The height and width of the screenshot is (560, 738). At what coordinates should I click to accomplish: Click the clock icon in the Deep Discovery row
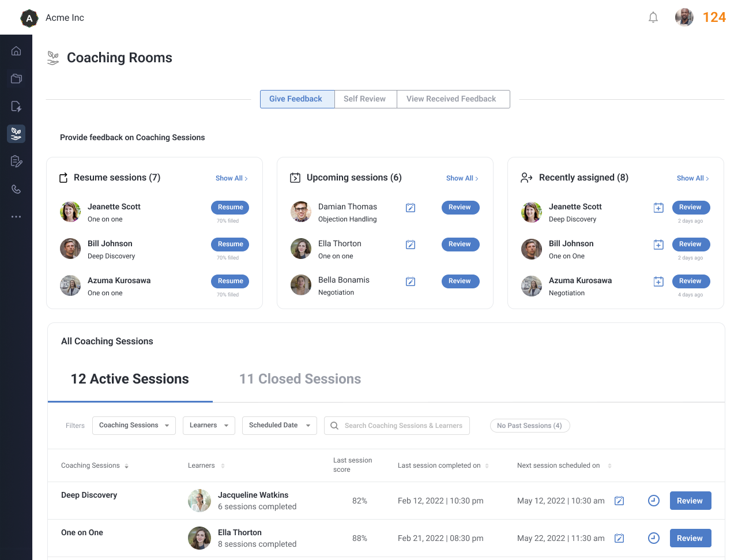tap(653, 501)
